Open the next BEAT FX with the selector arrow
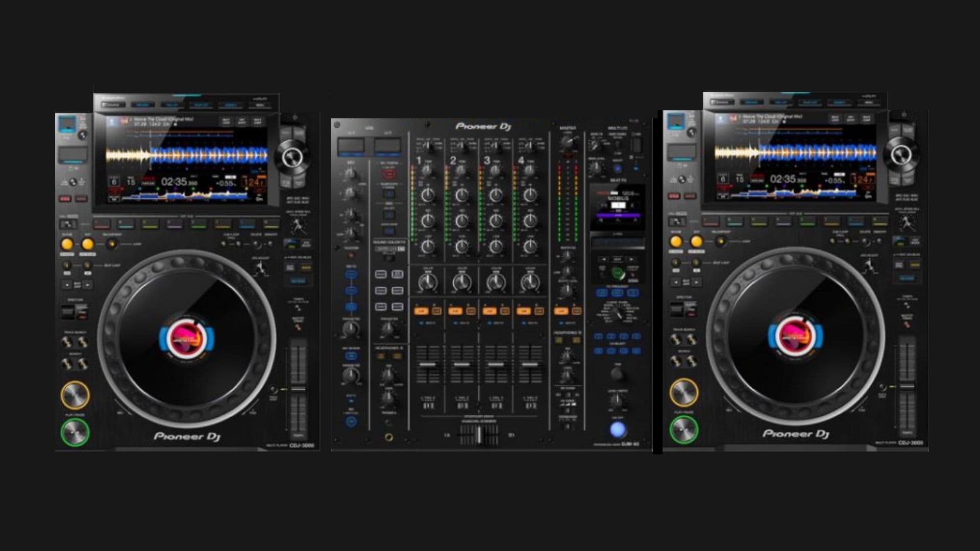This screenshot has width=980, height=551. 631,259
